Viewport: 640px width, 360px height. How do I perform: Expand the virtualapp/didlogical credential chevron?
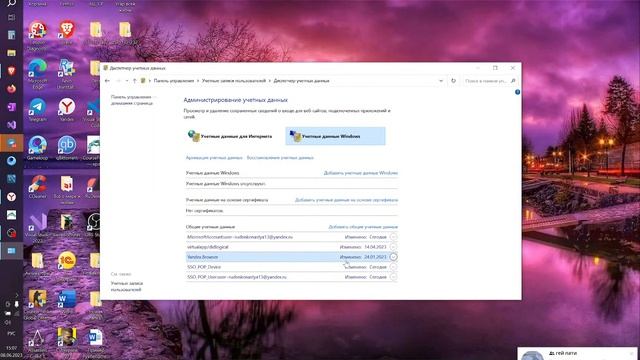[x=393, y=247]
